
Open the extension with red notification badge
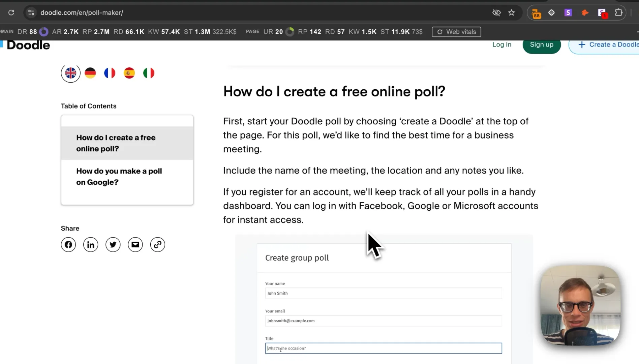pos(602,13)
